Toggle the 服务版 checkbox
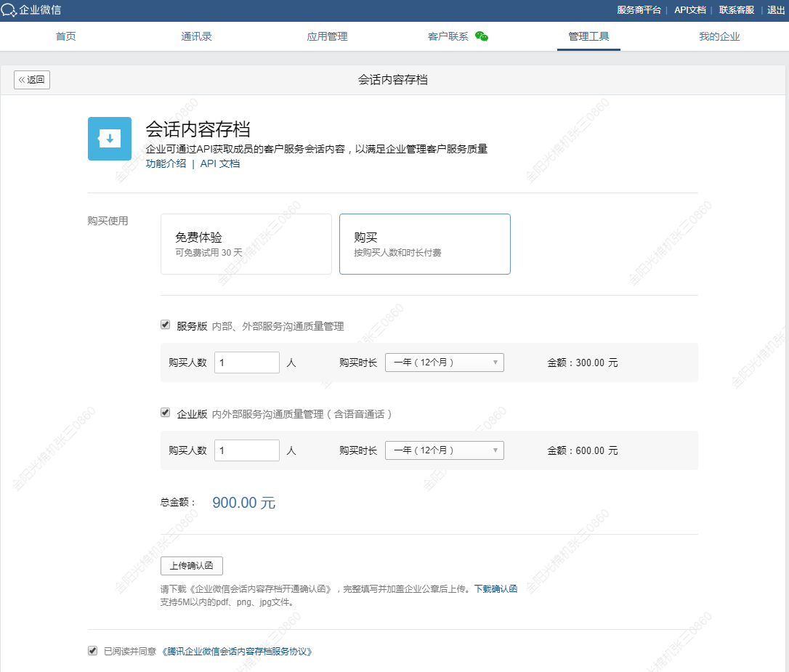The image size is (789, 672). point(165,325)
